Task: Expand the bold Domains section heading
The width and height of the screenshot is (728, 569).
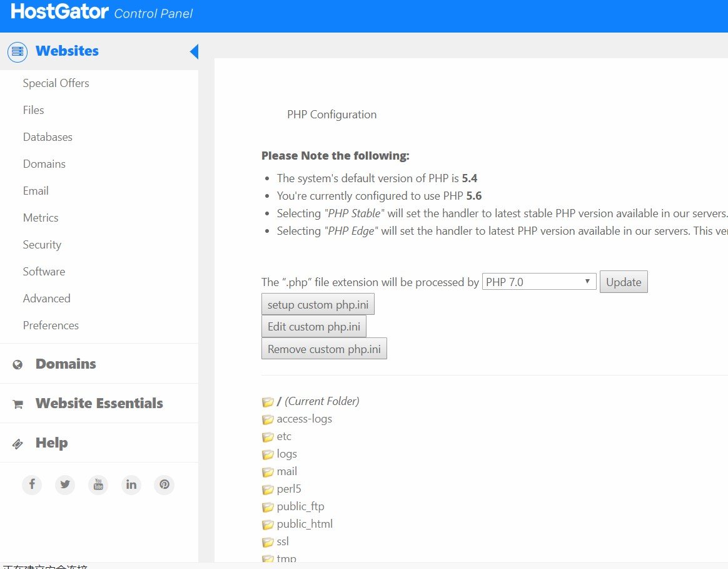Action: click(66, 364)
